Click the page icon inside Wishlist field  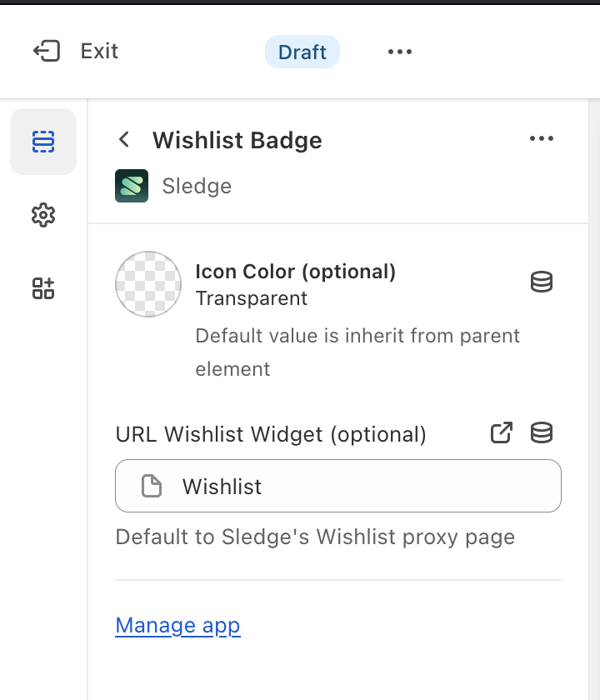click(x=152, y=486)
